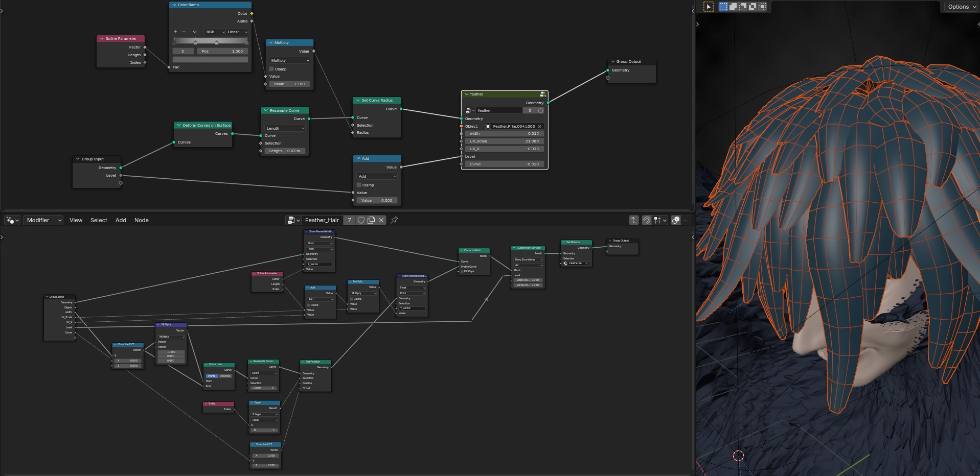Collapse the Set Curve Radius node
This screenshot has width=980, height=476.
358,101
